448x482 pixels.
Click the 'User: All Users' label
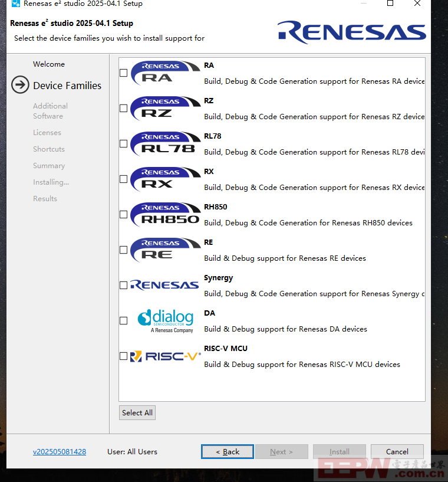tap(133, 451)
